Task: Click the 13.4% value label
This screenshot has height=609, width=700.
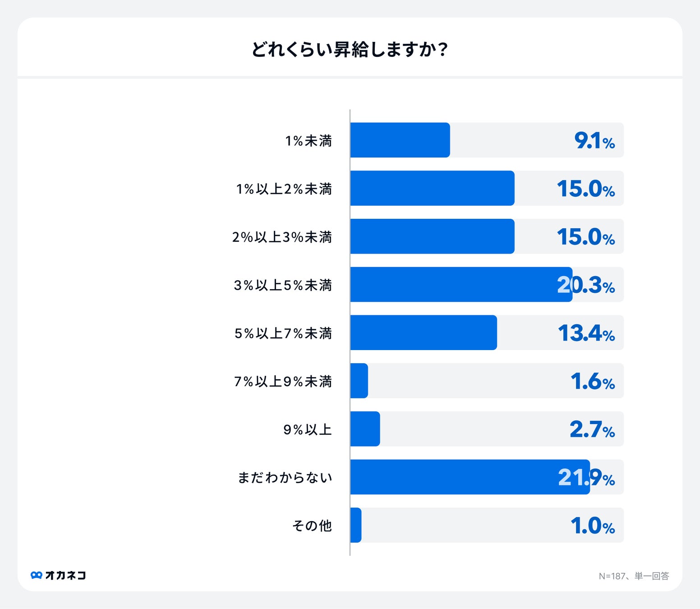Action: 586,333
